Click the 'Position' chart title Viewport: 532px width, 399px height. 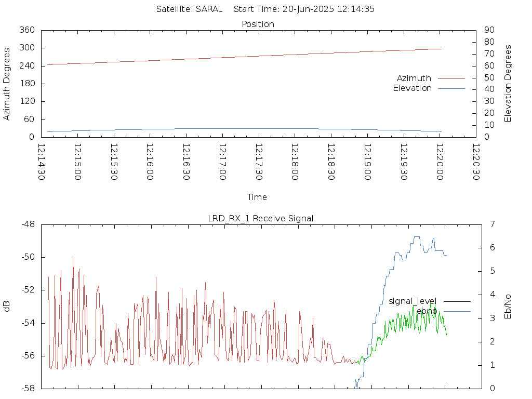[x=258, y=24]
